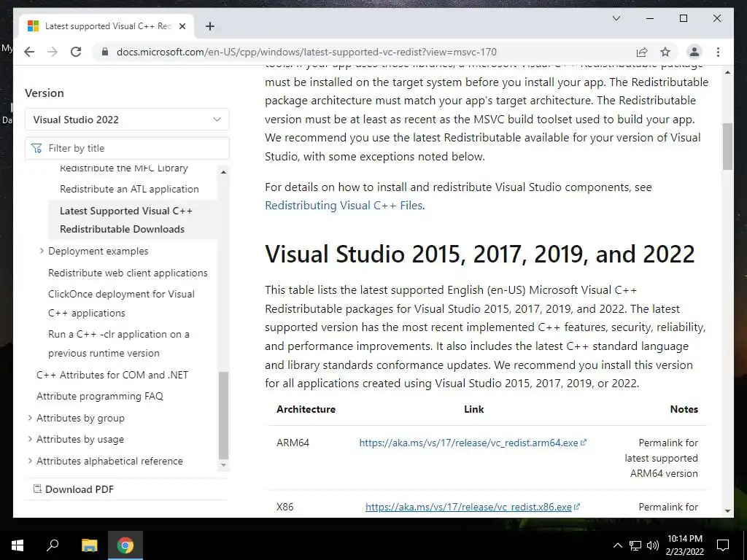Open ClickOnce deployment for Visual C++ applications
747x560 pixels.
coord(121,303)
